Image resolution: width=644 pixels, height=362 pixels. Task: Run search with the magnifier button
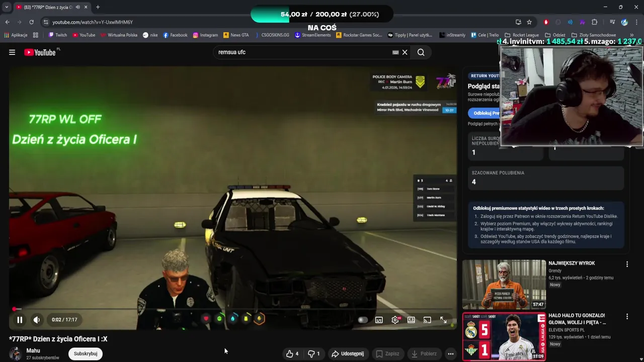point(421,52)
